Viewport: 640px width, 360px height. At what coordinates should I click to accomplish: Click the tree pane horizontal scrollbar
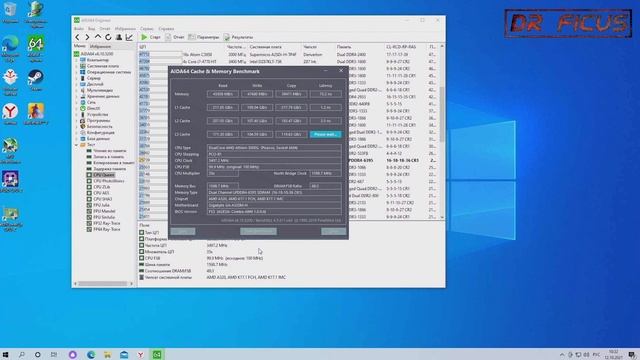103,284
